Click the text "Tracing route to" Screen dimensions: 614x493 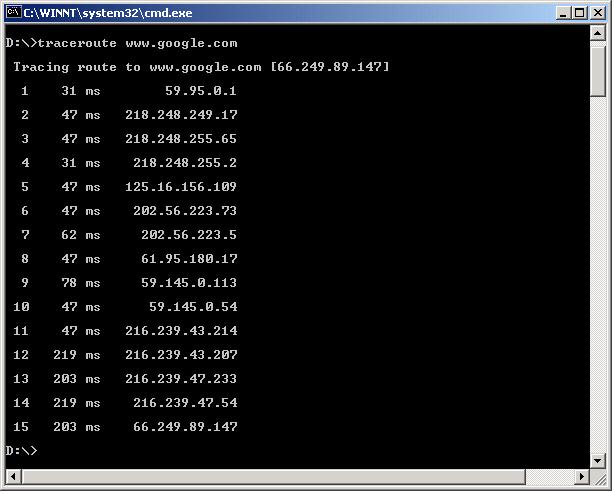(77, 67)
